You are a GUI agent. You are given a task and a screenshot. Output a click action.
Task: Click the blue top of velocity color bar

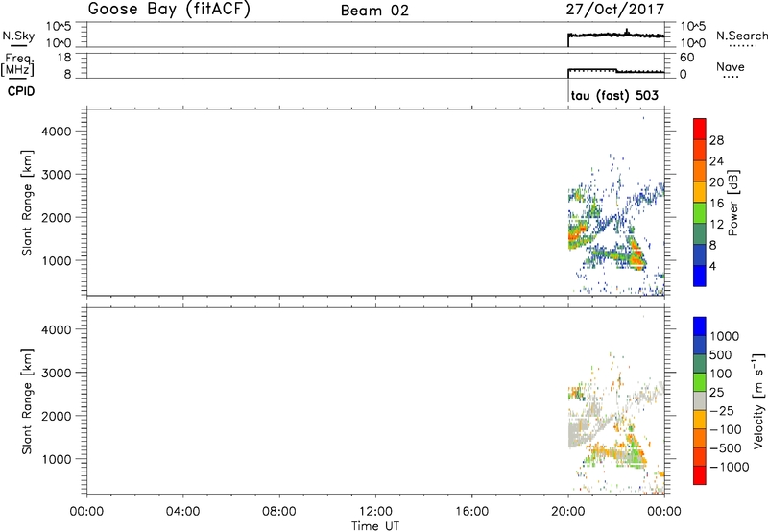pyautogui.click(x=700, y=326)
